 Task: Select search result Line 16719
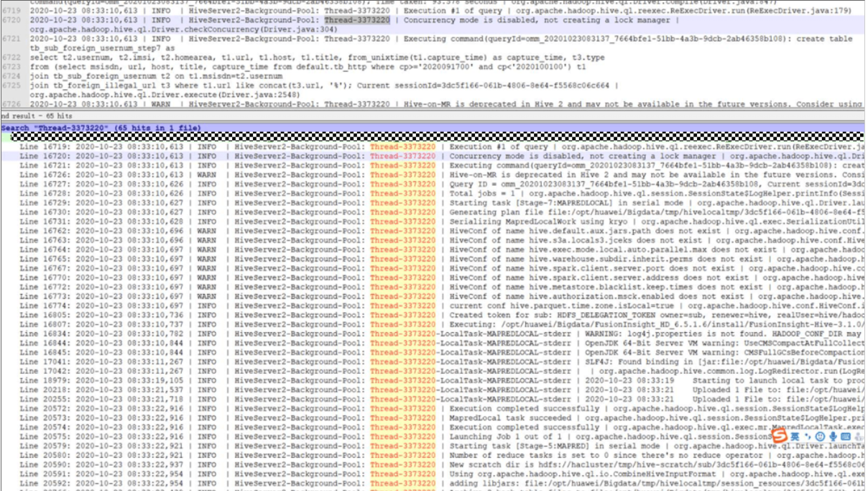[434, 147]
